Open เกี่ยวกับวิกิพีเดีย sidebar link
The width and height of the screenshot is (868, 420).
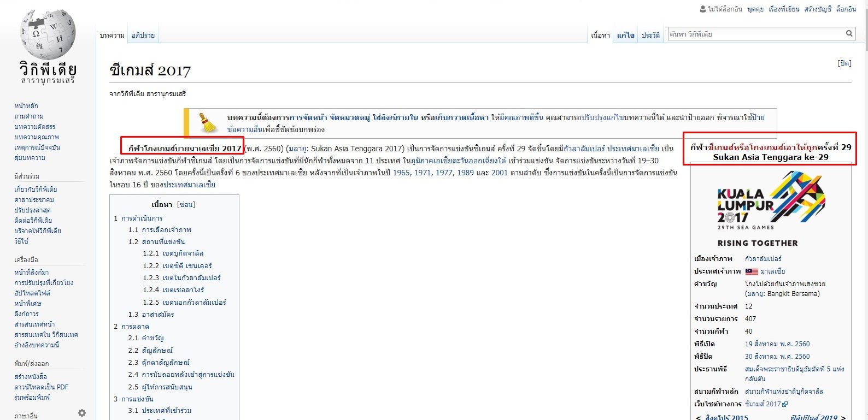point(36,190)
